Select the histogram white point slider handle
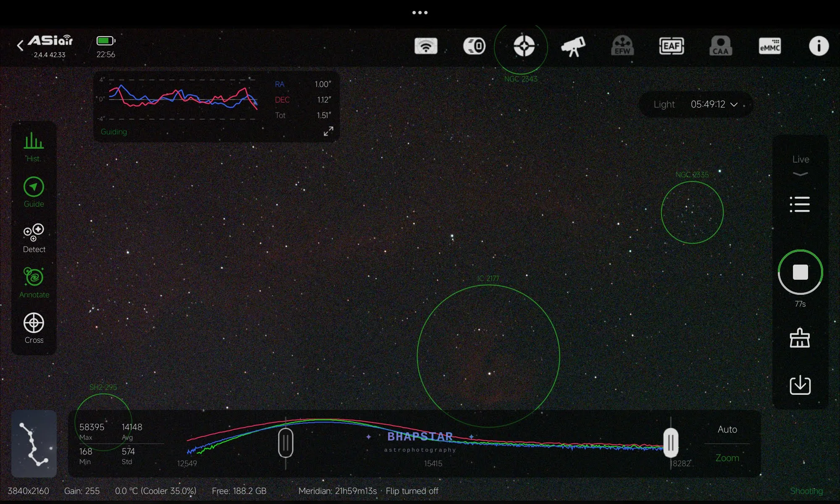Image resolution: width=840 pixels, height=504 pixels. click(x=671, y=443)
